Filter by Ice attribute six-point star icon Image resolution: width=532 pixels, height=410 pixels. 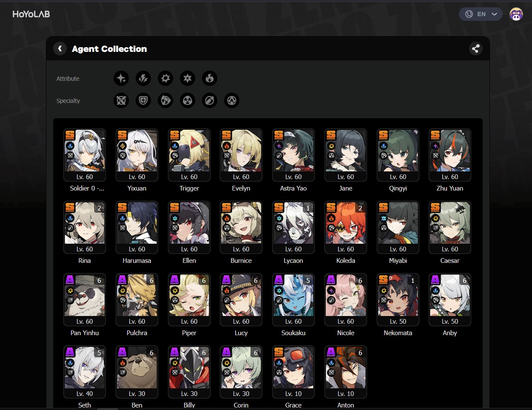point(188,78)
